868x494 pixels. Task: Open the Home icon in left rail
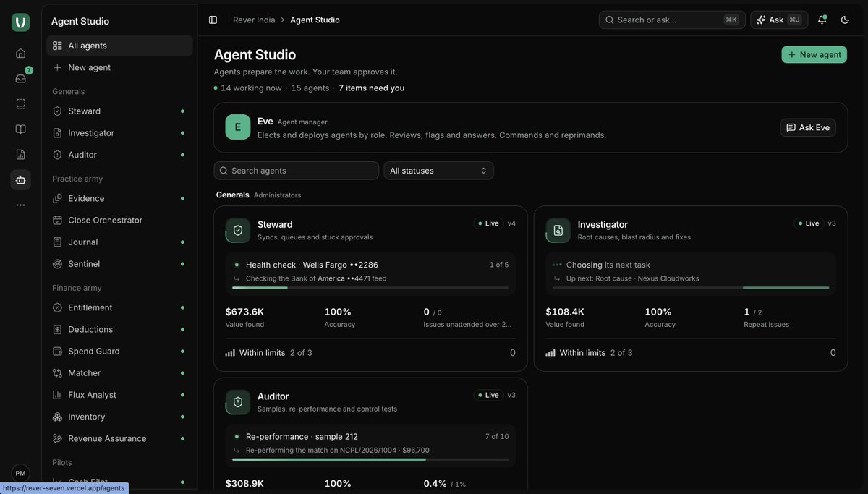[20, 53]
